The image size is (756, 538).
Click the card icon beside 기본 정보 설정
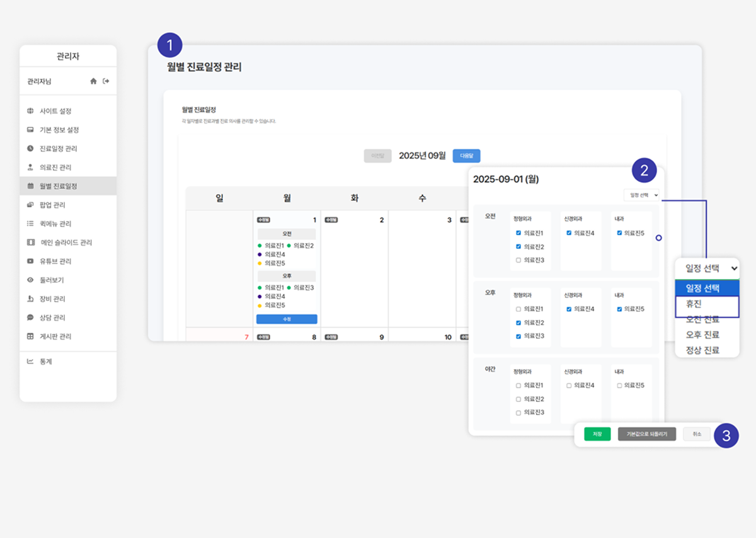tap(30, 130)
